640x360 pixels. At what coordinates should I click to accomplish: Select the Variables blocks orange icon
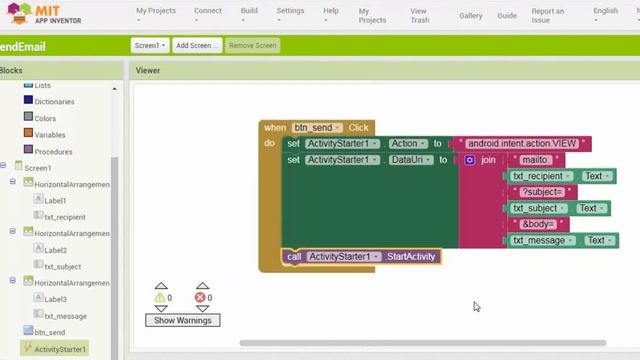[28, 133]
